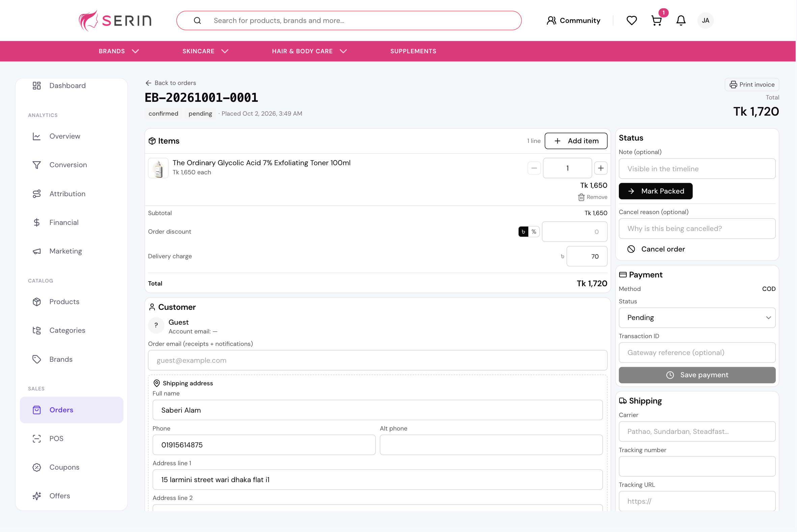Click the Save payment button
Screen dimensions: 797x532
pyautogui.click(x=697, y=375)
